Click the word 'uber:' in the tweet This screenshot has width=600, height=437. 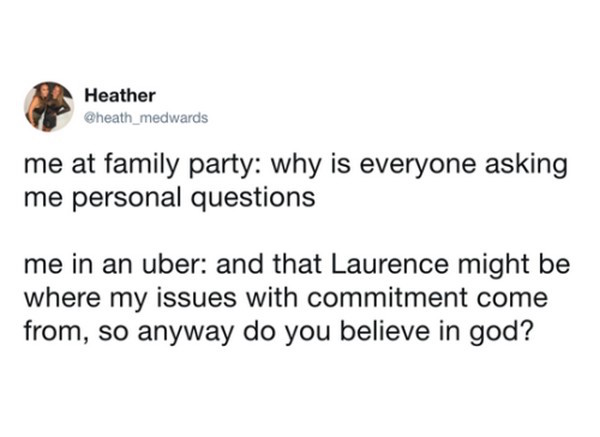(x=175, y=264)
